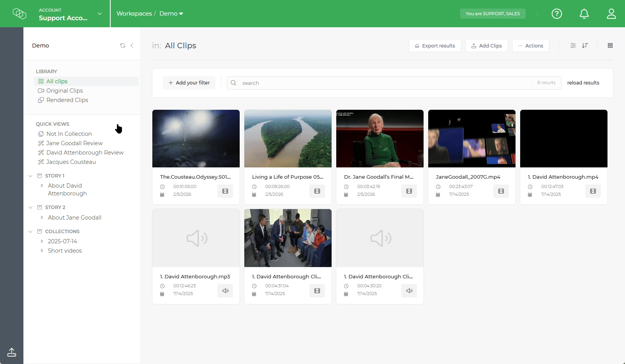Click the sort order icon
Image resolution: width=625 pixels, height=364 pixels.
pos(585,46)
